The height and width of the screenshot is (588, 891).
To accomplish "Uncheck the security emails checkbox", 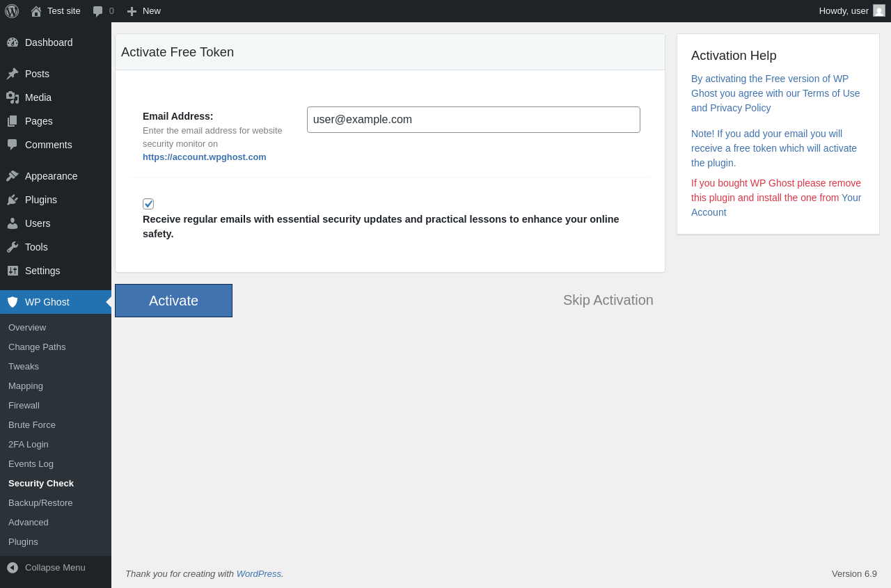I will click(x=148, y=204).
